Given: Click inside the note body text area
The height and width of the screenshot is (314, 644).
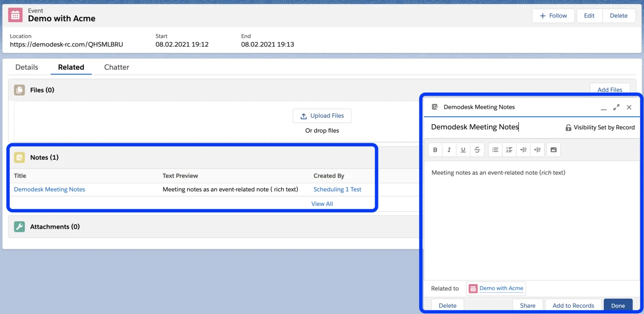Looking at the screenshot, I should click(x=531, y=219).
